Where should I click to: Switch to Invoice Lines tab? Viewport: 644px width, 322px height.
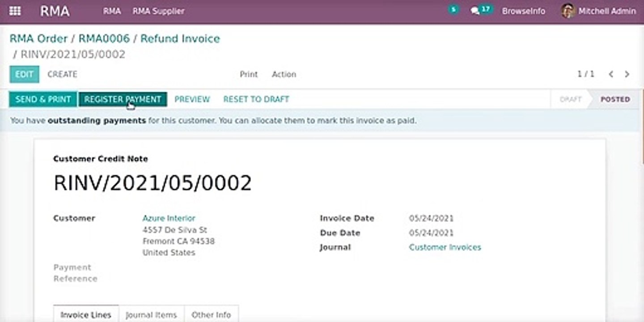click(x=86, y=314)
